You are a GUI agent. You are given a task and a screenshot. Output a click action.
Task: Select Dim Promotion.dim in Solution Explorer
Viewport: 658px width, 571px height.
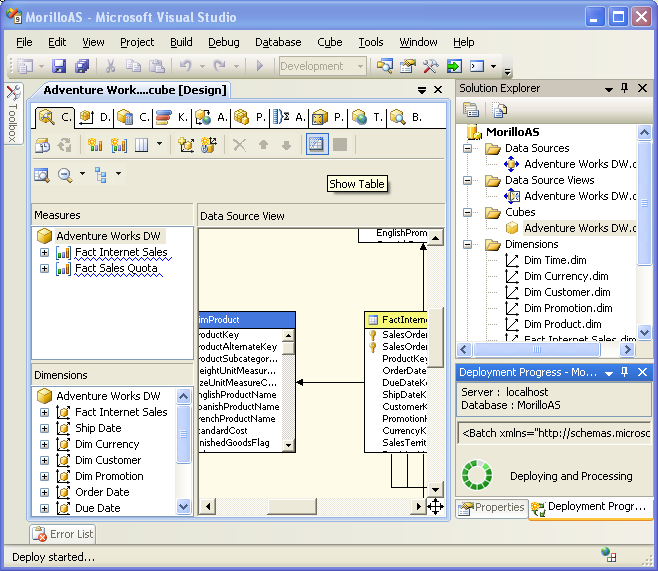click(567, 308)
